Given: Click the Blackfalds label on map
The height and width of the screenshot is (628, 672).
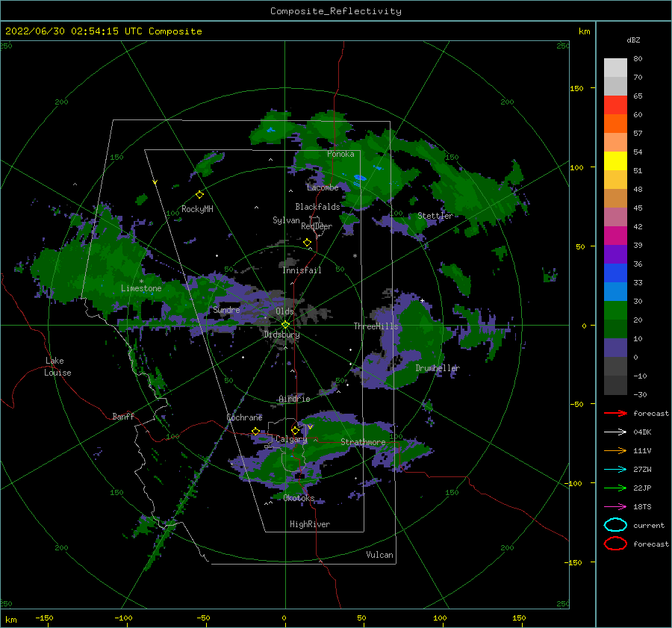Looking at the screenshot, I should (317, 207).
